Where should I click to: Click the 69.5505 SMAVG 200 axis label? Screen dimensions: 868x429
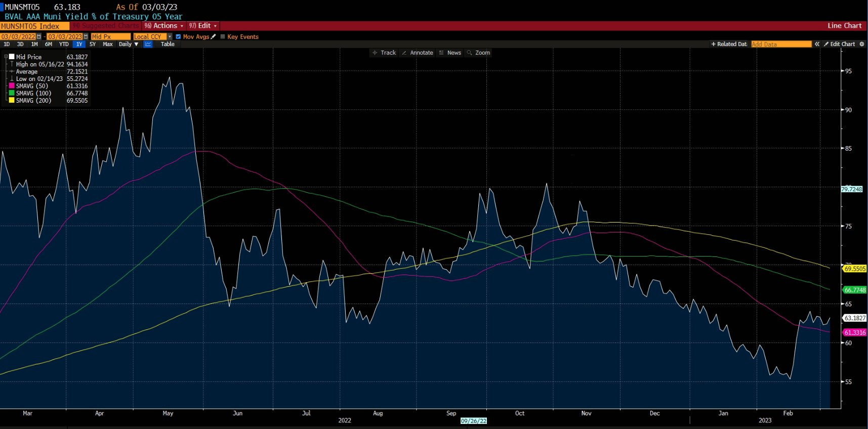pyautogui.click(x=854, y=269)
